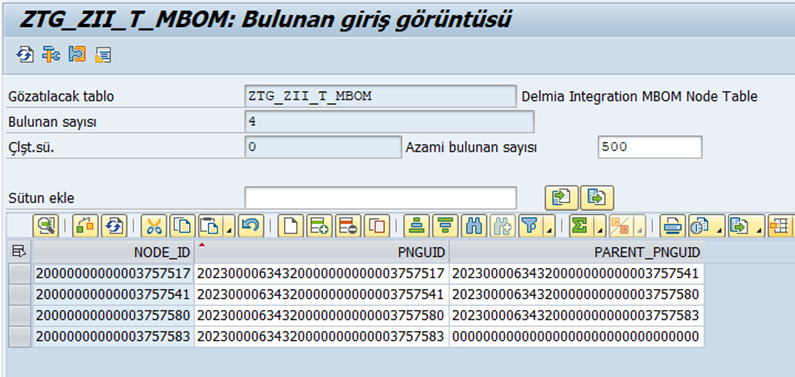Click the check entries icon in grid toolbar
Viewport: 795px width, 377px height.
pyautogui.click(x=86, y=227)
